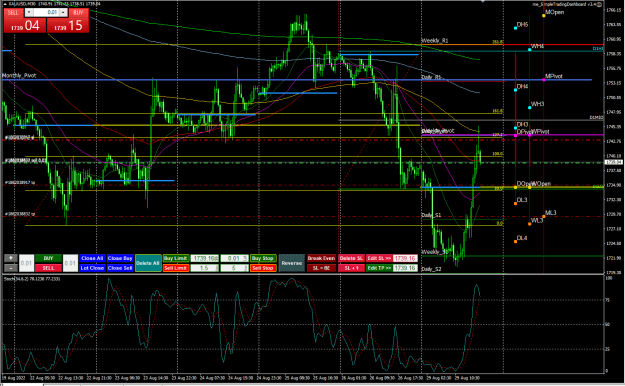Collapse the one-click trading panel triangle
625x386 pixels.
(5, 4)
